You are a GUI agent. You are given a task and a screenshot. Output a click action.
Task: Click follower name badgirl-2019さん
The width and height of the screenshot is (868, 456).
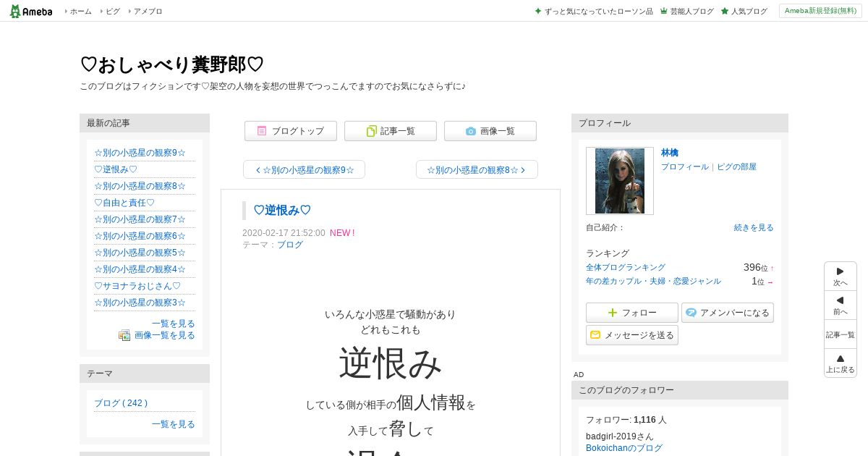(620, 436)
